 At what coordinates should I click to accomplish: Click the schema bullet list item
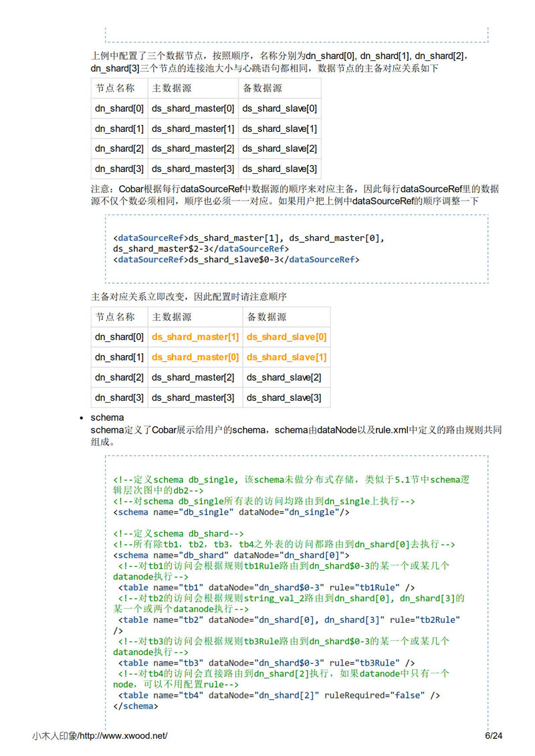point(107,417)
